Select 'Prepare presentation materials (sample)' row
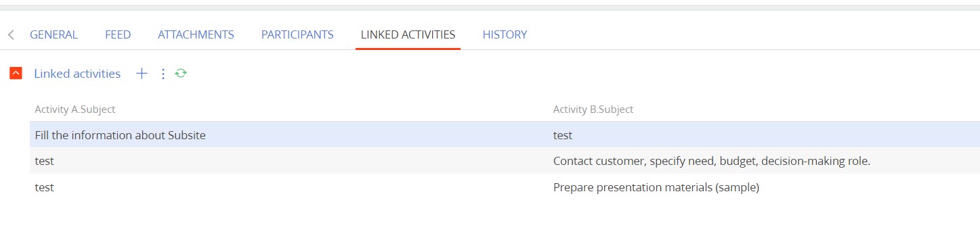This screenshot has height=244, width=980. coord(505,188)
